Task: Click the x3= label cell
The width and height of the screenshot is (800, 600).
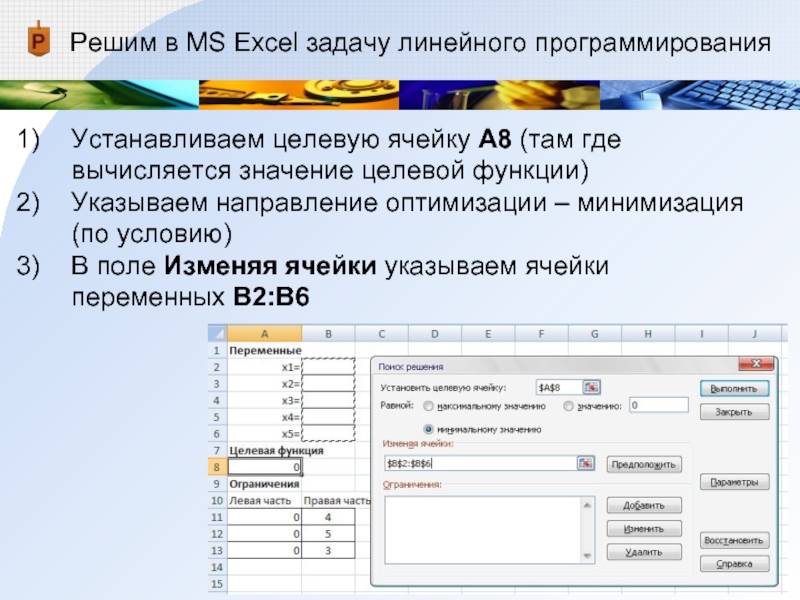Action: (265, 401)
